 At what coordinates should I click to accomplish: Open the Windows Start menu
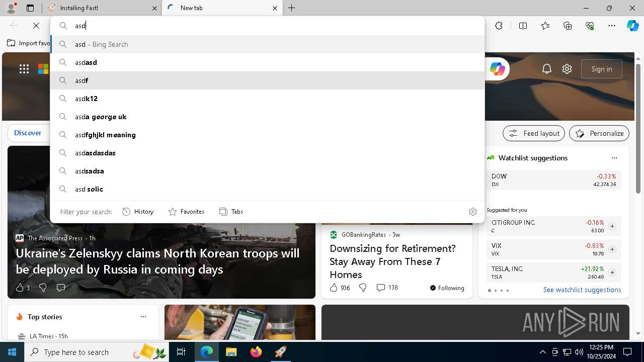[12, 352]
